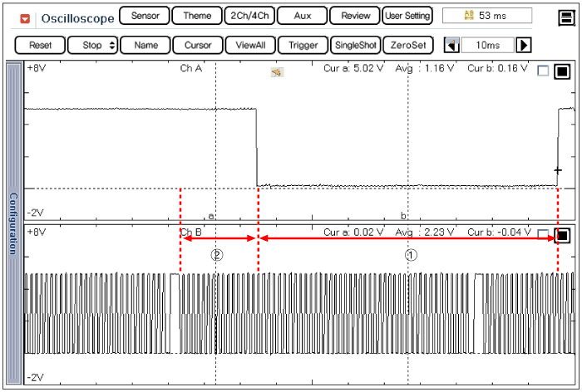
Task: Toggle the filled black checkbox on Ch B
Action: [x=562, y=235]
